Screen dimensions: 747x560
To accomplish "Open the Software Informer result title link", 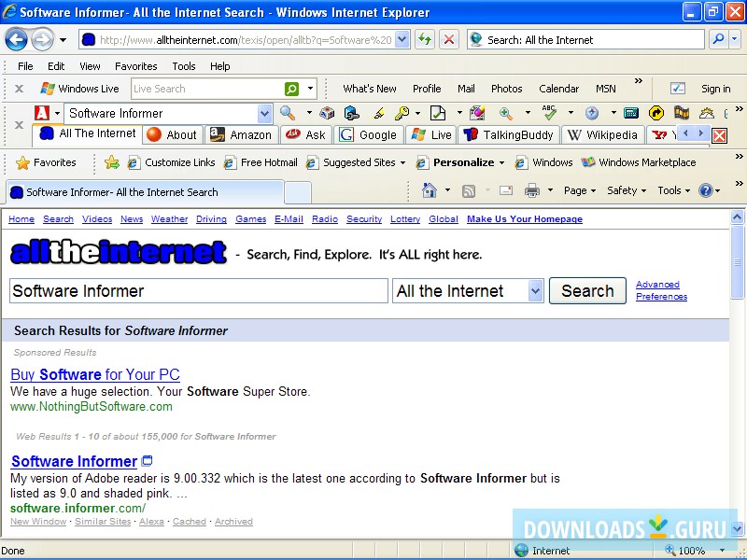I will coord(75,461).
